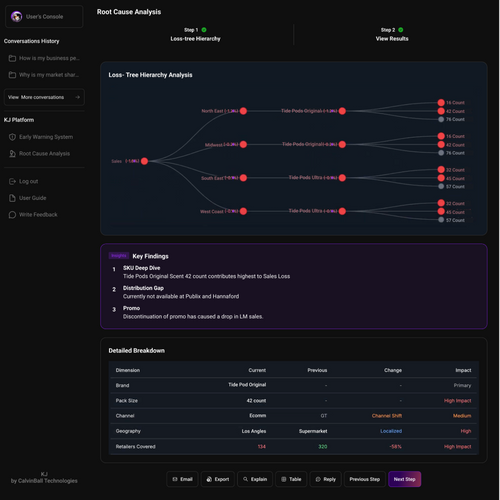This screenshot has width=500, height=500.
Task: Click the 32 Count leaf in South East branch
Action: tap(441, 170)
